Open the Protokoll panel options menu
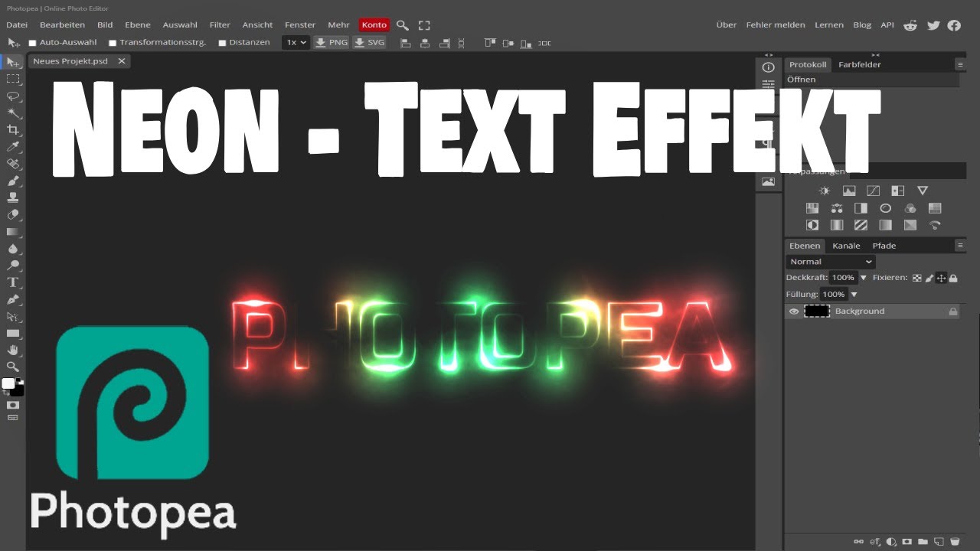 coord(960,65)
